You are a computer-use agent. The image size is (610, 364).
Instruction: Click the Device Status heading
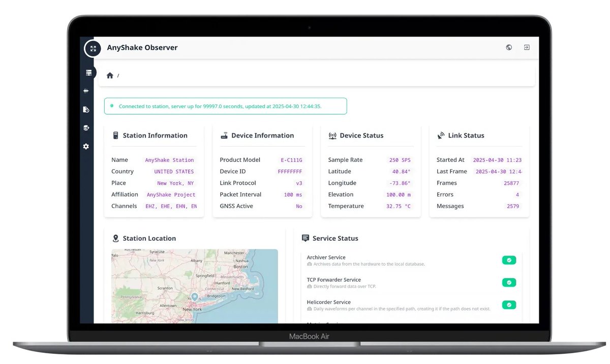coord(361,136)
